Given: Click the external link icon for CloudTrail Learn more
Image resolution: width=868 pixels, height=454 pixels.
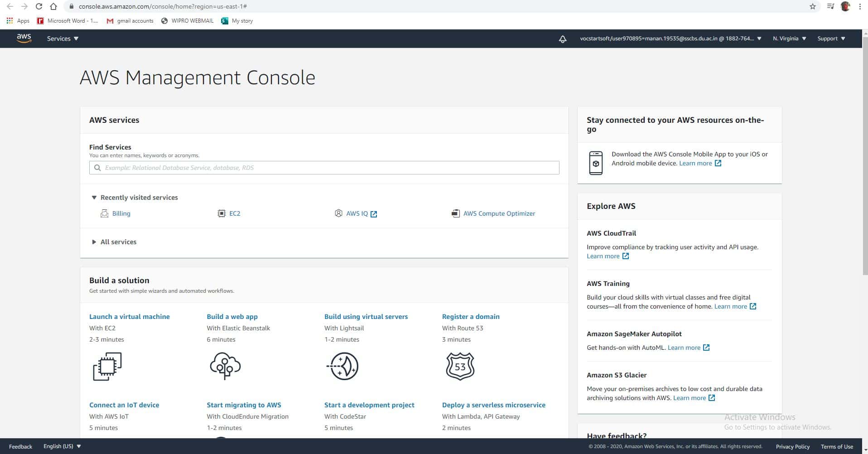Looking at the screenshot, I should click(626, 256).
